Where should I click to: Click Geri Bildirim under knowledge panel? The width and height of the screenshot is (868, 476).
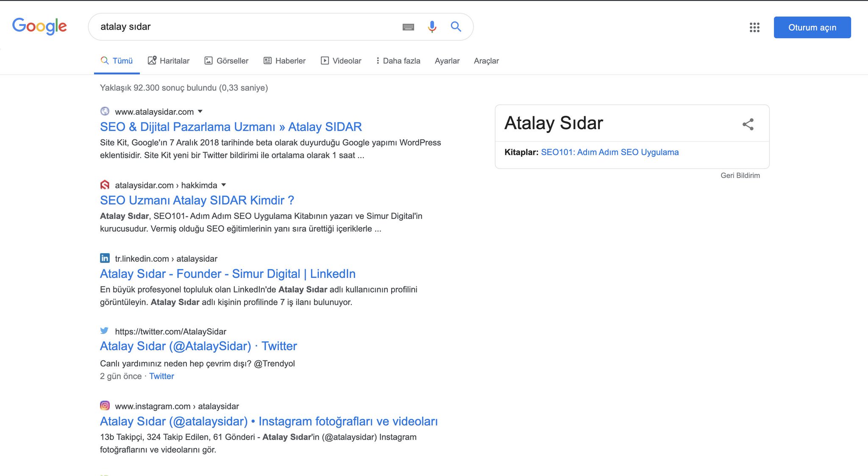pyautogui.click(x=740, y=175)
